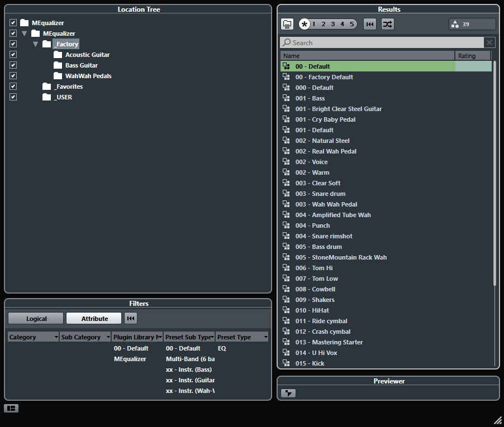Select the Bass Guitar folder
504x427 pixels.
(82, 65)
